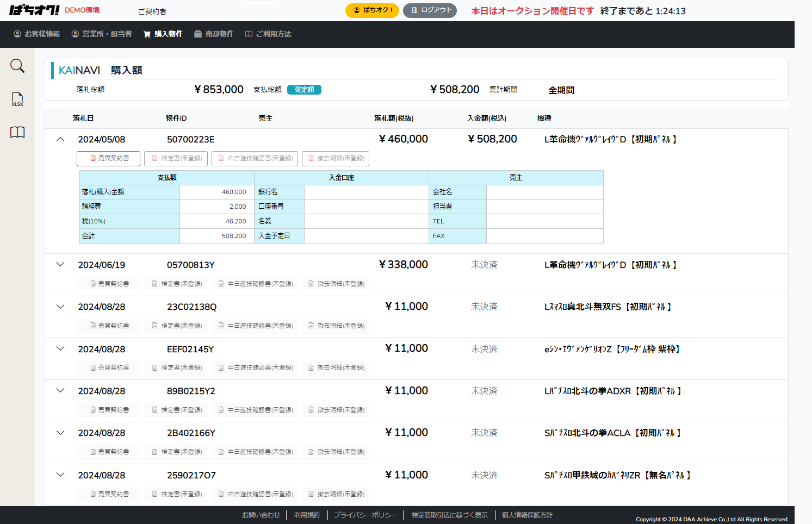Click the ログアウト button
The width and height of the screenshot is (812, 524).
click(430, 10)
